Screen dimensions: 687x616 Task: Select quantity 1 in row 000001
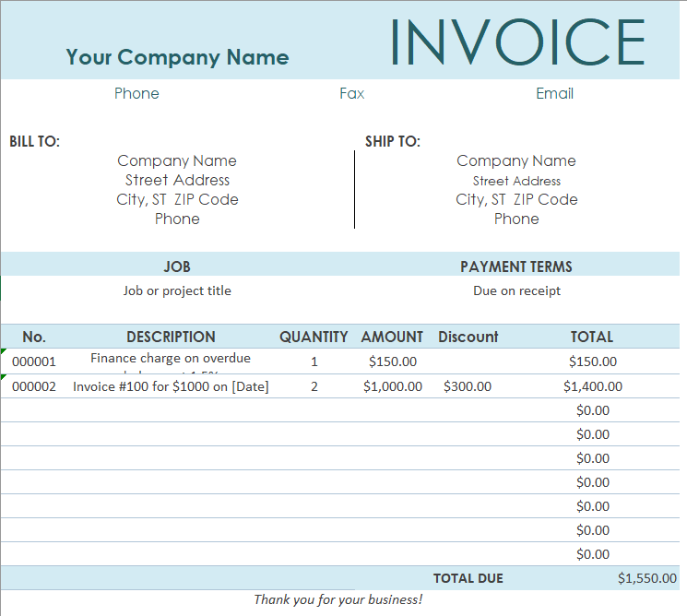pyautogui.click(x=314, y=361)
